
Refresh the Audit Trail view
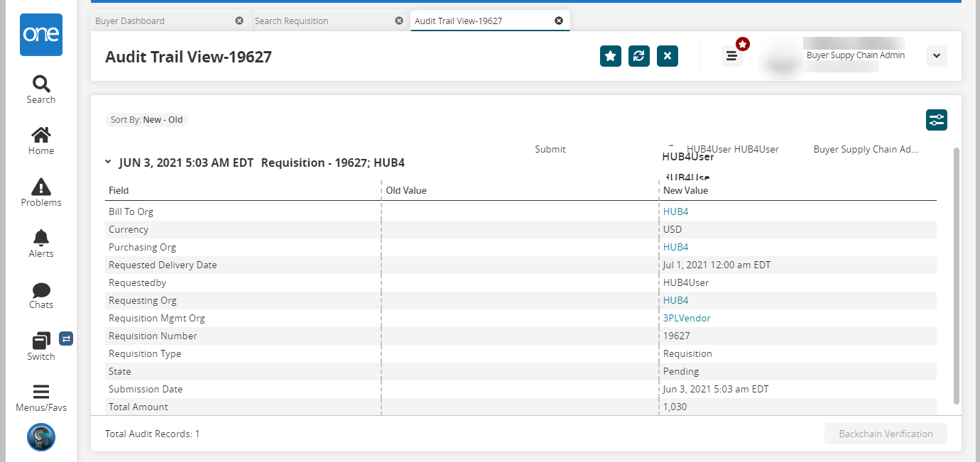639,56
